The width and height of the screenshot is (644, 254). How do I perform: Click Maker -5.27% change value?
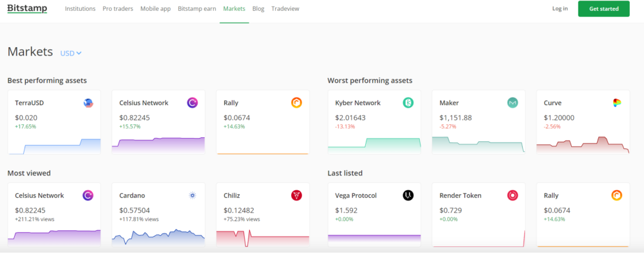point(448,126)
